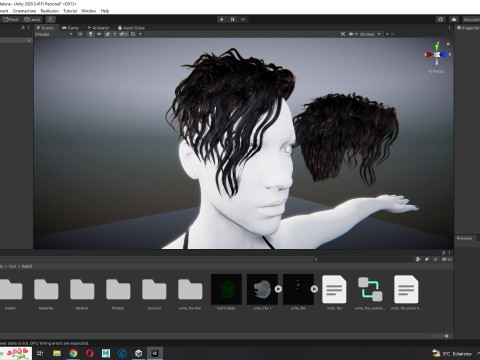Open Chrome from the taskbar
This screenshot has width=480, height=360.
[73, 353]
